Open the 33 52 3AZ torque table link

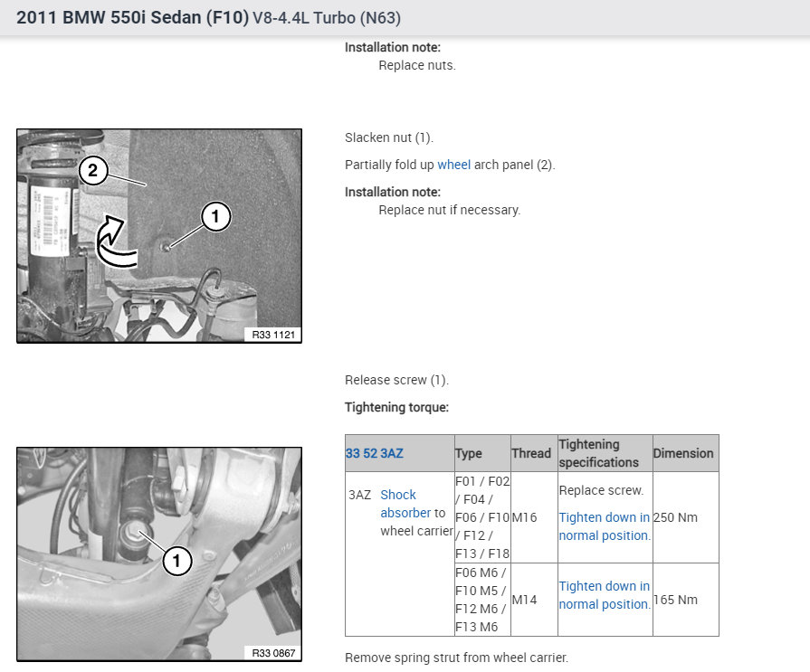click(374, 453)
